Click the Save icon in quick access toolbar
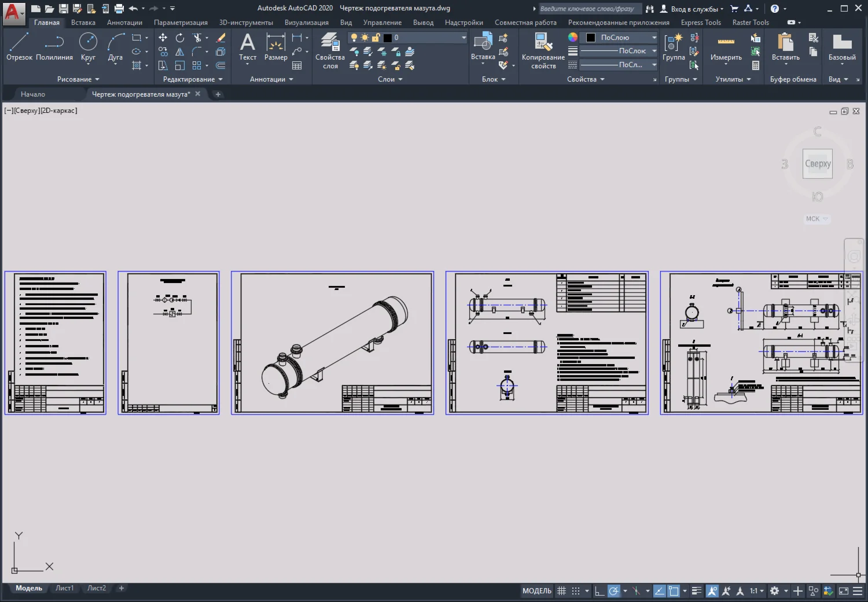 click(64, 9)
